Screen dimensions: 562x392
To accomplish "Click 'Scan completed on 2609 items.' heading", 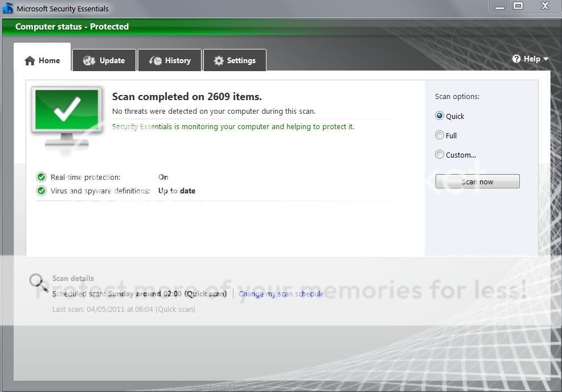I will coord(187,97).
